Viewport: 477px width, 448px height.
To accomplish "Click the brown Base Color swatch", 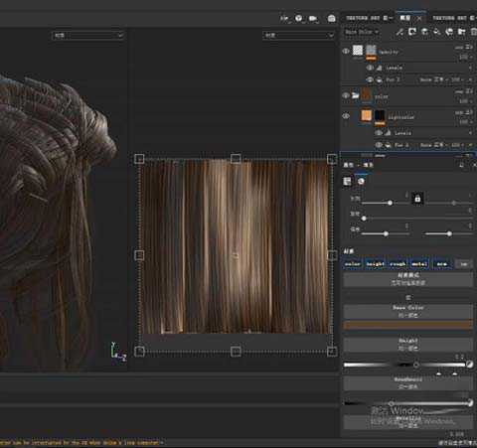I will click(x=408, y=325).
